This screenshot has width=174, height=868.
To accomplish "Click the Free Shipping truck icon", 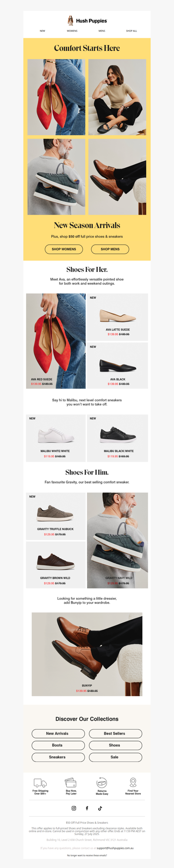I will pyautogui.click(x=40, y=783).
